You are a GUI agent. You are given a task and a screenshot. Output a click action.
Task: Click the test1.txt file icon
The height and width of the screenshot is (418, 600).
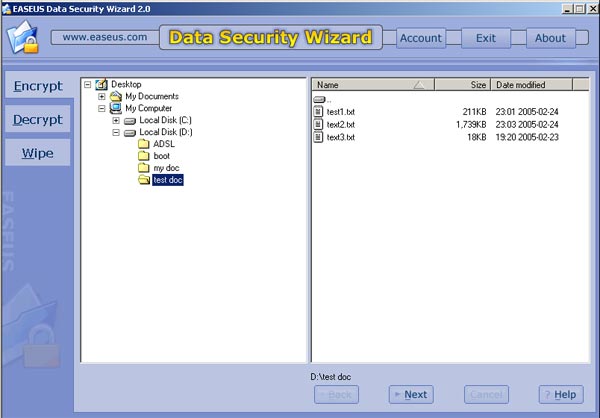pyautogui.click(x=318, y=111)
